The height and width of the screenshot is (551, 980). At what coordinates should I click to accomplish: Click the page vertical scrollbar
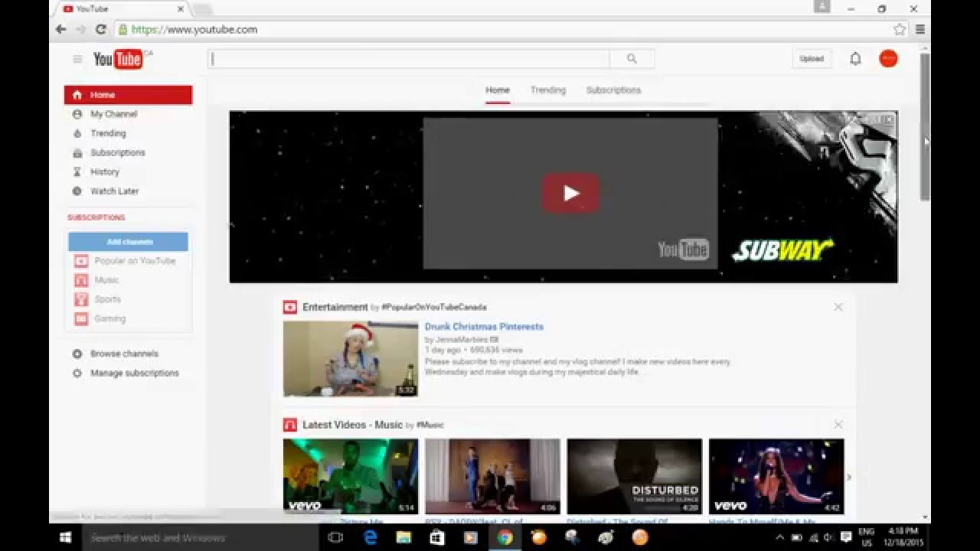(x=925, y=127)
